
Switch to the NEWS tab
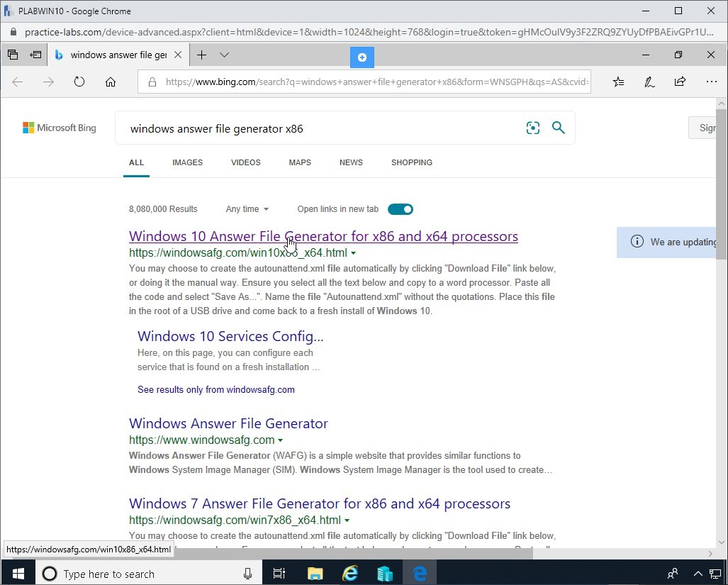pyautogui.click(x=351, y=162)
